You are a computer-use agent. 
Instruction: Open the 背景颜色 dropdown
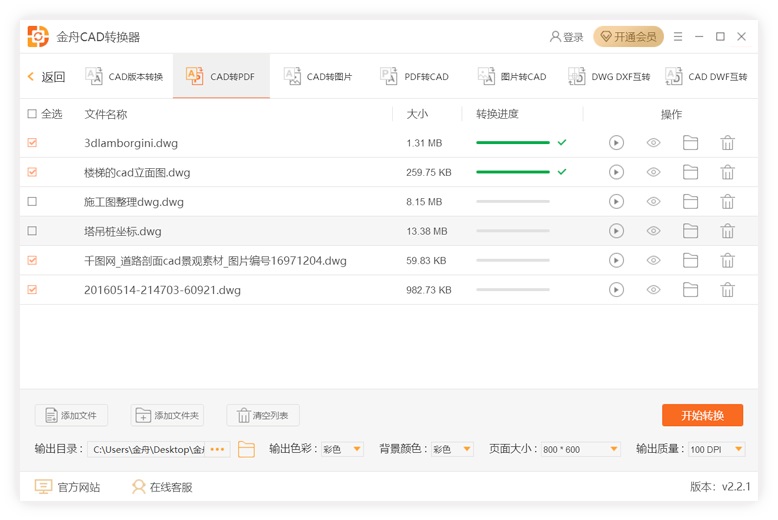(452, 449)
